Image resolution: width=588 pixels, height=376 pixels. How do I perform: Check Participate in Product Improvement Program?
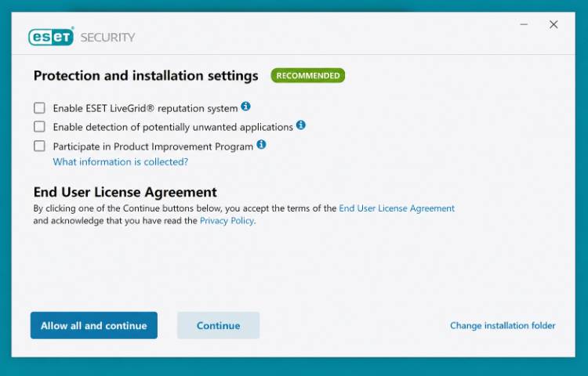(39, 146)
